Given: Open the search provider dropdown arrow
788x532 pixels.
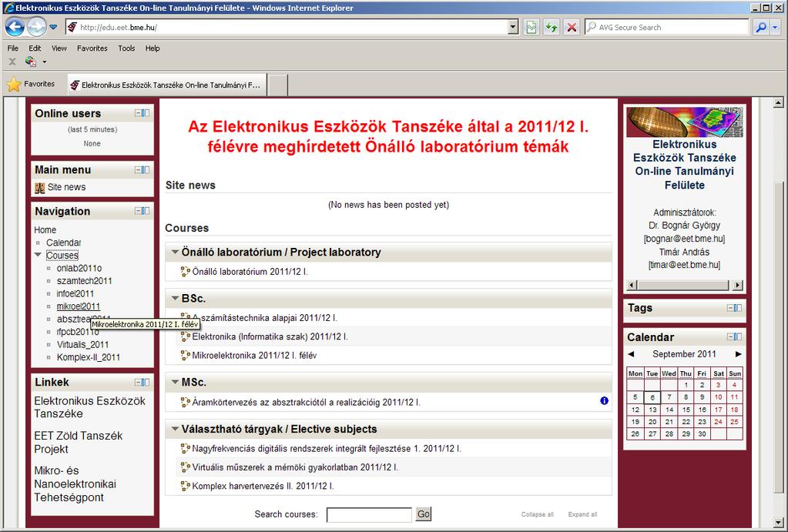Looking at the screenshot, I should pyautogui.click(x=776, y=27).
